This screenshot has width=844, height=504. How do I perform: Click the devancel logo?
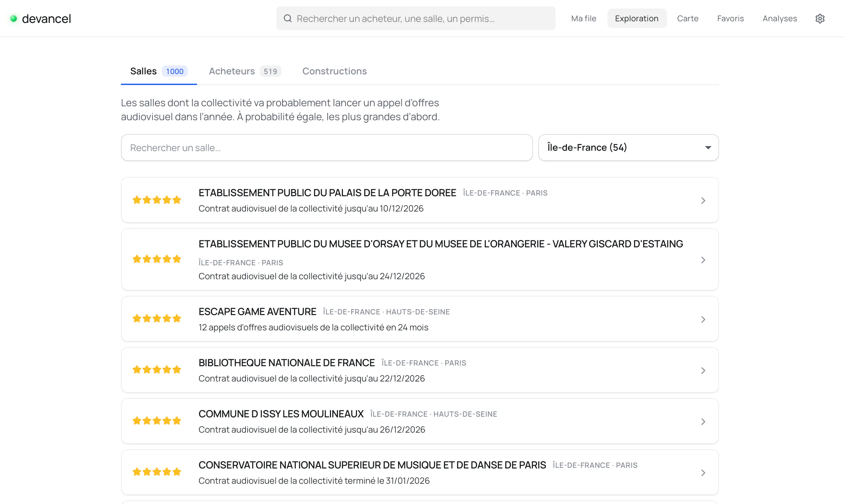coord(41,18)
